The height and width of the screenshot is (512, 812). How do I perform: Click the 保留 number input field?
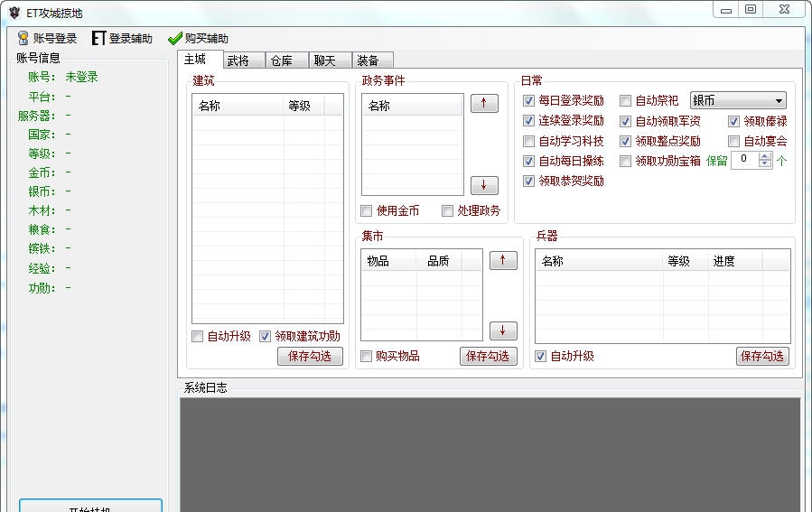pyautogui.click(x=744, y=161)
